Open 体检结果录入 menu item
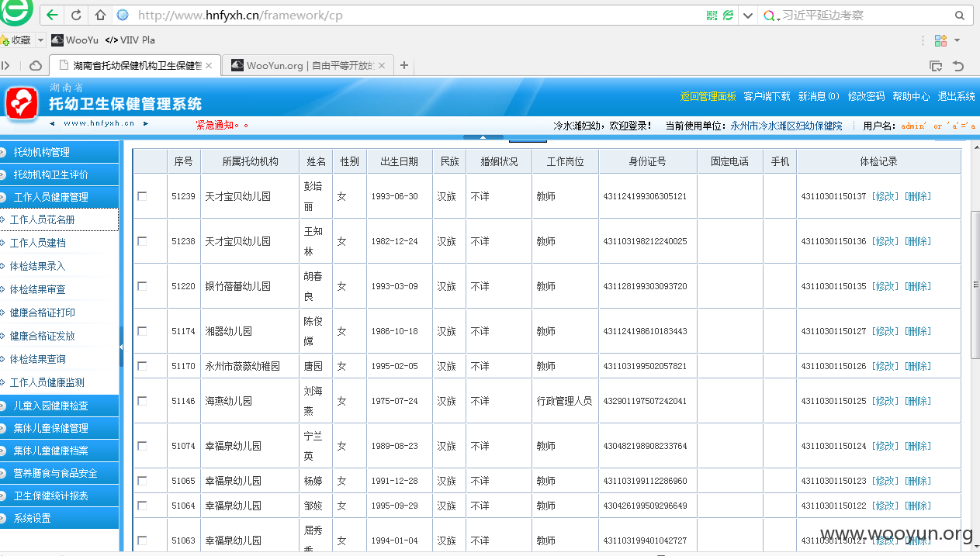Viewport: 980px width, 556px height. (x=59, y=266)
